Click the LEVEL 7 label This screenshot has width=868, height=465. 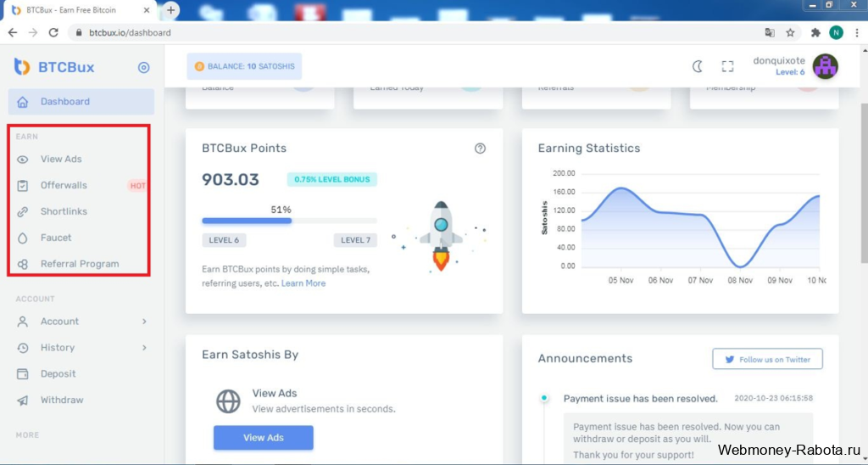(355, 240)
